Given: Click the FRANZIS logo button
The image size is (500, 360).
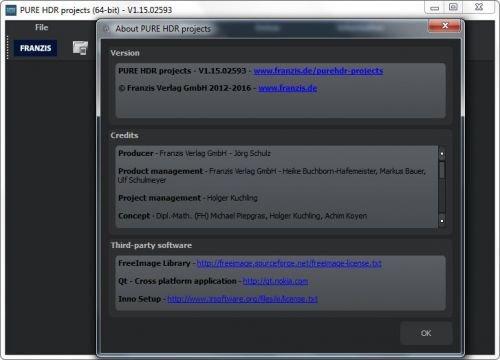Looking at the screenshot, I should click(35, 48).
